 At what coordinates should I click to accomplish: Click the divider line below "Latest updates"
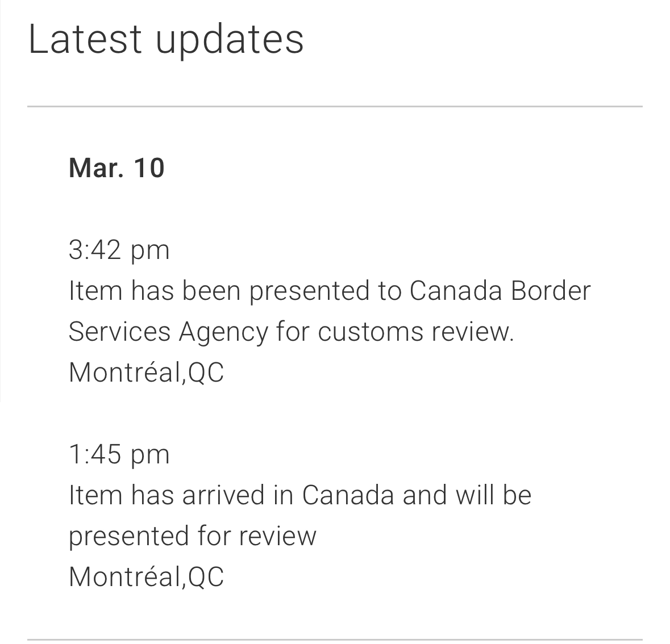coord(335,106)
